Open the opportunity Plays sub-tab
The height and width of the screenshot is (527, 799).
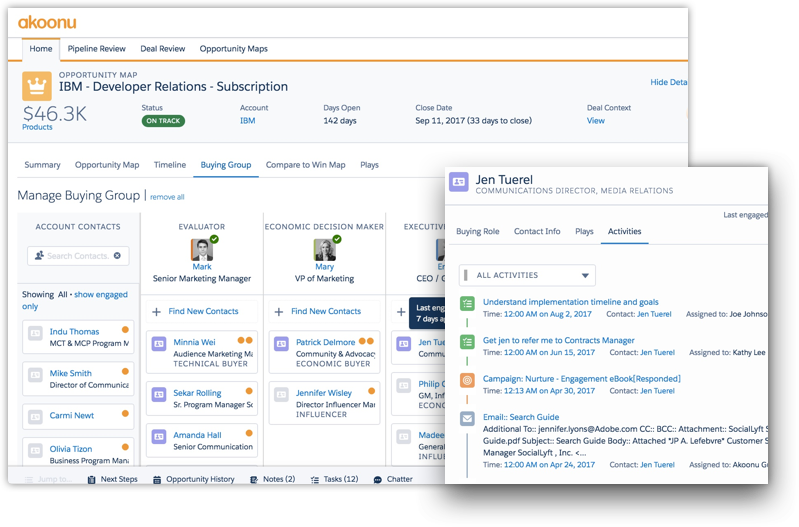click(x=369, y=165)
